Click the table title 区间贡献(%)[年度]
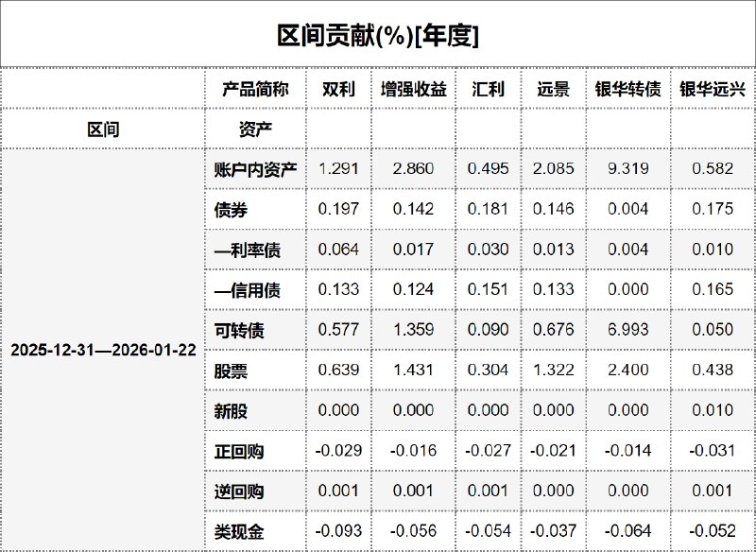The width and height of the screenshot is (756, 552). 377,36
